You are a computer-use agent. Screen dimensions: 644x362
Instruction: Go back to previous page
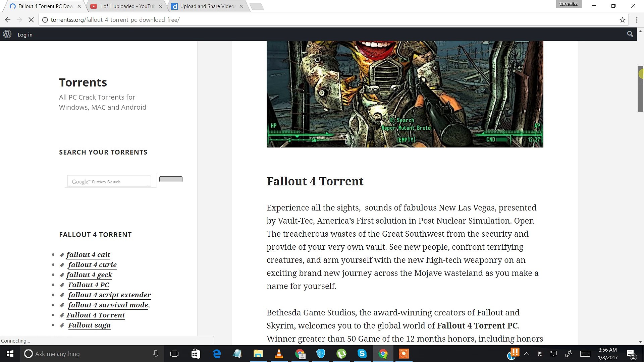coord(8,20)
